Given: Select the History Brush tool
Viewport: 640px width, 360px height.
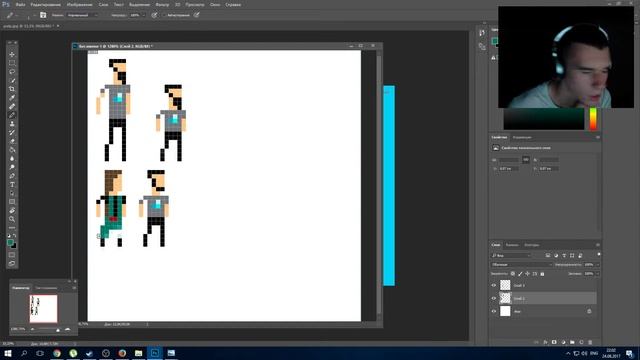Looking at the screenshot, I should tap(12, 132).
